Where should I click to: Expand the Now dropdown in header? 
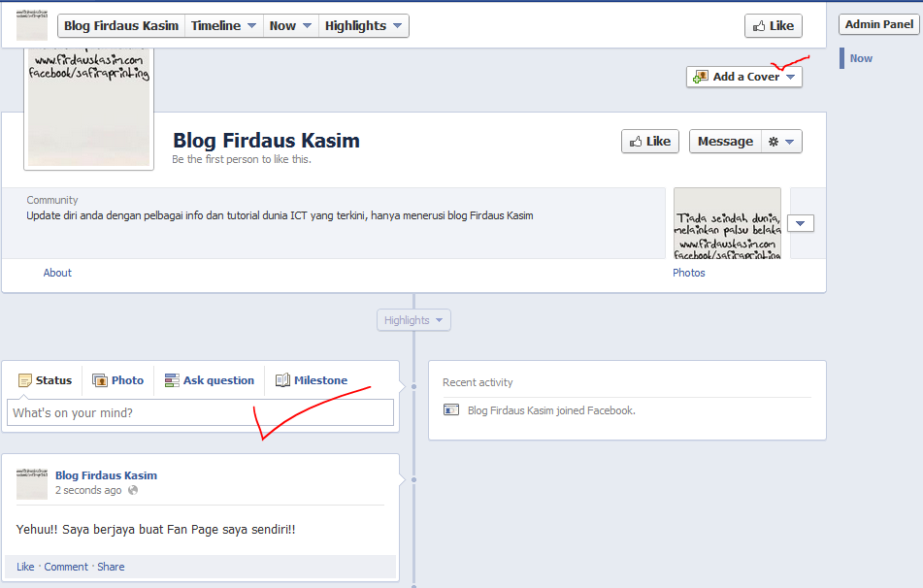[x=290, y=26]
